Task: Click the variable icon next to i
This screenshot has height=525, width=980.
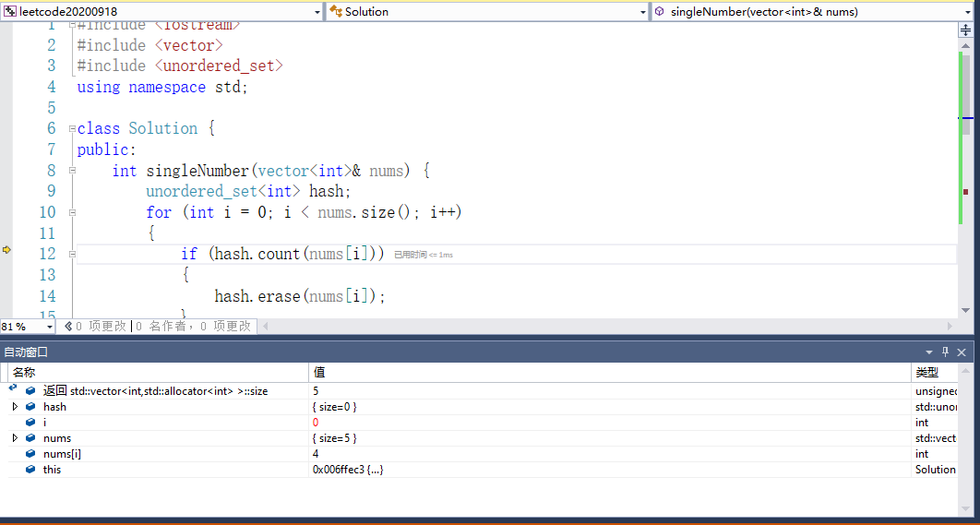Action: pos(30,423)
